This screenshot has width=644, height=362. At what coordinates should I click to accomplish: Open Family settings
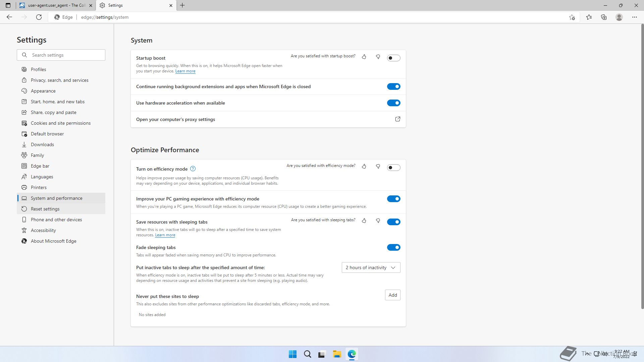[61, 155]
